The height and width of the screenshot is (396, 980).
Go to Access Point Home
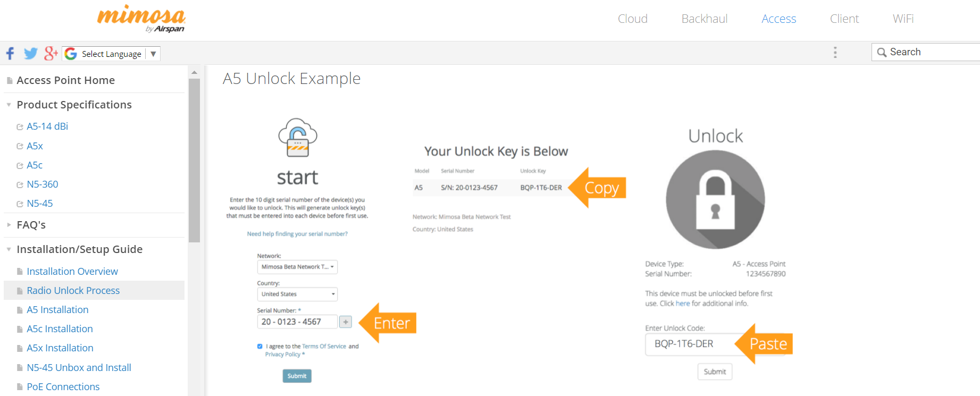pyautogui.click(x=65, y=80)
